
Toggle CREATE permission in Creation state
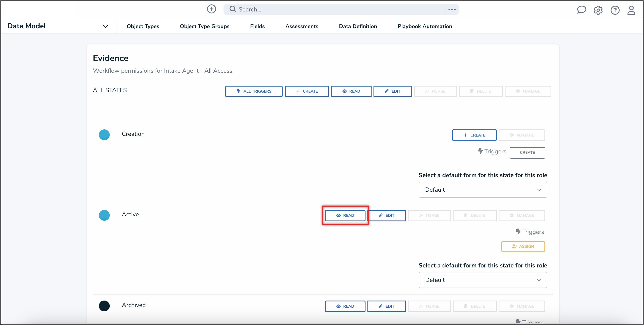(x=474, y=135)
